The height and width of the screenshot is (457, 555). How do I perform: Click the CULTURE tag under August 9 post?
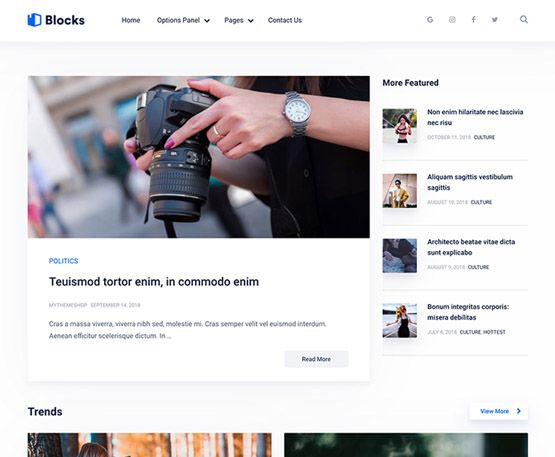click(x=478, y=267)
